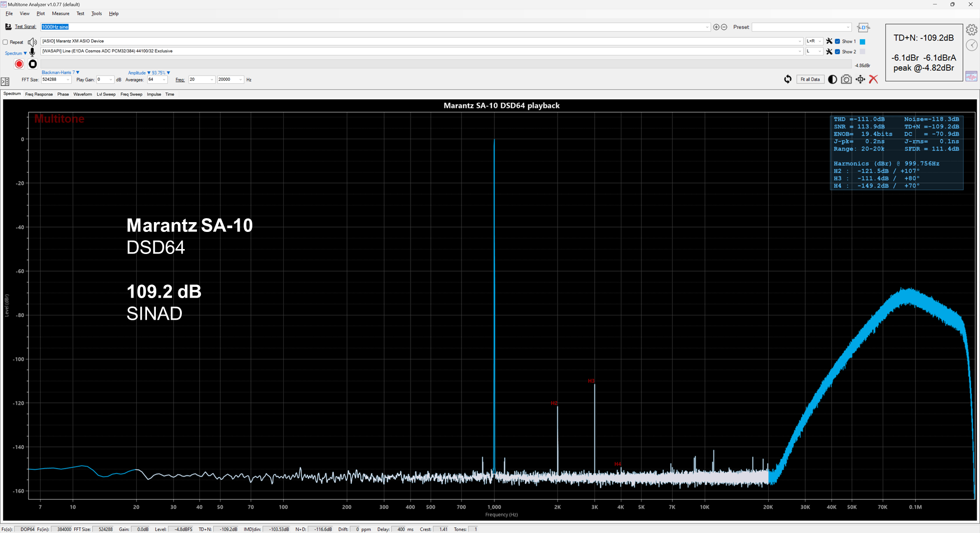
Task: Open the WASAPI input device dropdown
Action: [x=800, y=51]
